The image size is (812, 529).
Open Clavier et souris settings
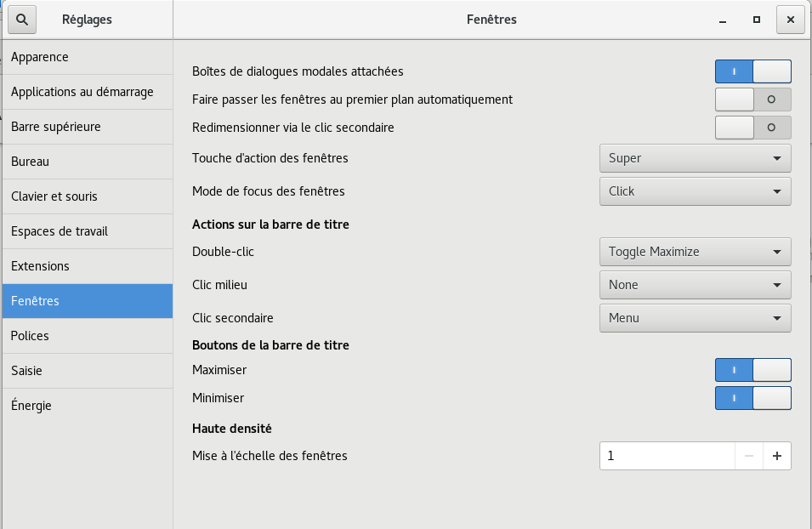[x=87, y=196]
